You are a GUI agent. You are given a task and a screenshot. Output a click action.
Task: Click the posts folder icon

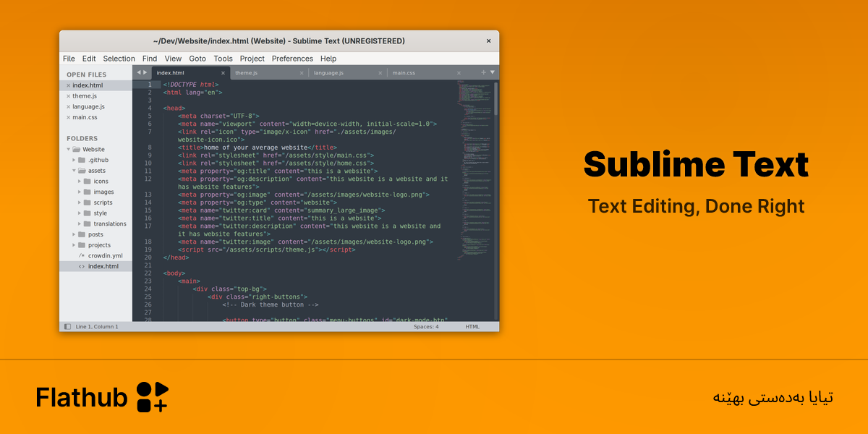82,234
